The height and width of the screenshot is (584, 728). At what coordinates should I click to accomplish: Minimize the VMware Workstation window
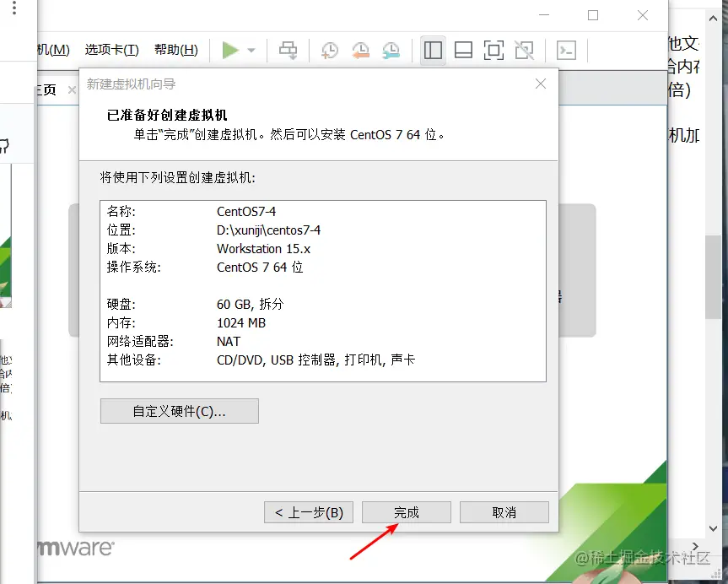tap(544, 15)
